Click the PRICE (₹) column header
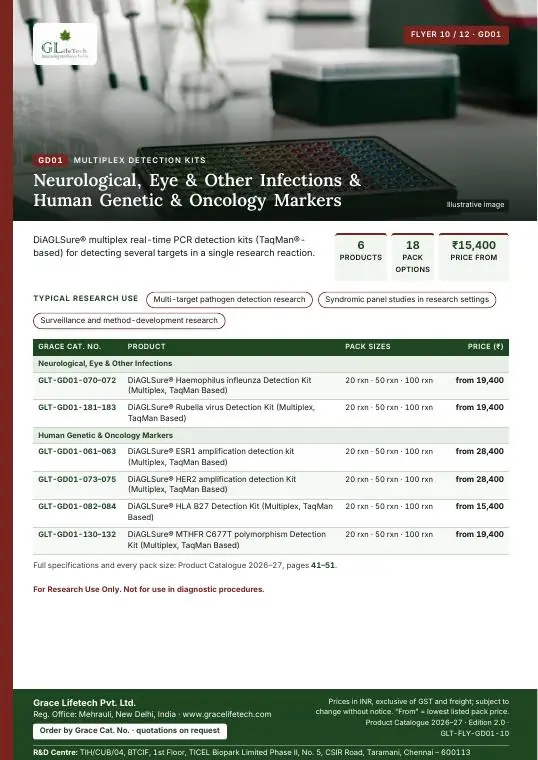The width and height of the screenshot is (538, 760). tap(486, 347)
